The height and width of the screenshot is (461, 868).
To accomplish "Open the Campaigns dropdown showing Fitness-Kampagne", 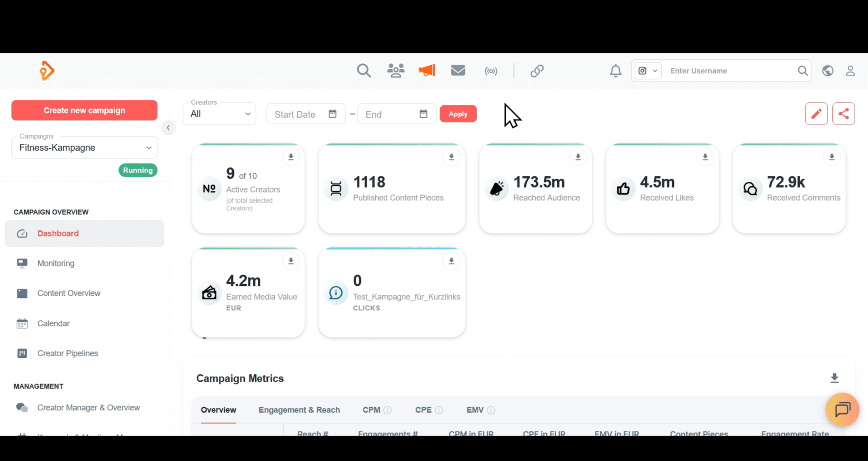I will pos(85,148).
